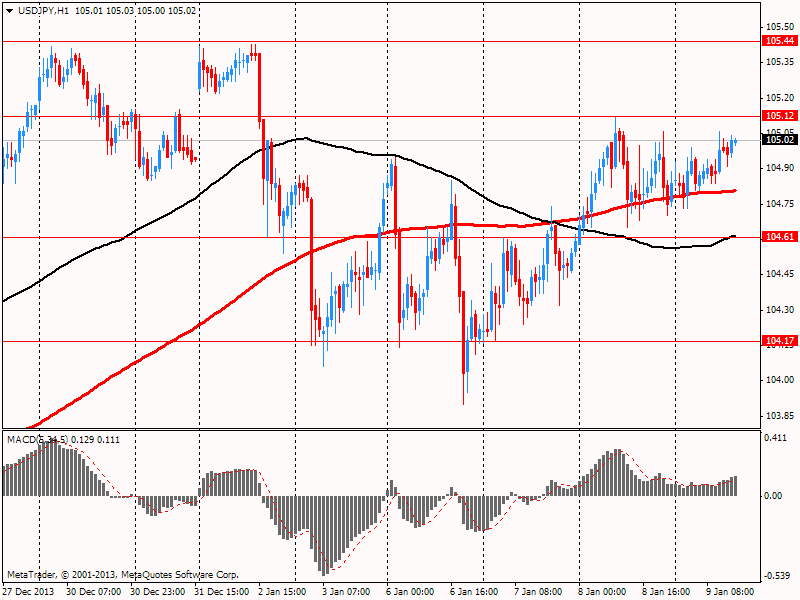Image resolution: width=800 pixels, height=600 pixels.
Task: Click the 6 Jan 16:00 time label
Action: pos(474,592)
